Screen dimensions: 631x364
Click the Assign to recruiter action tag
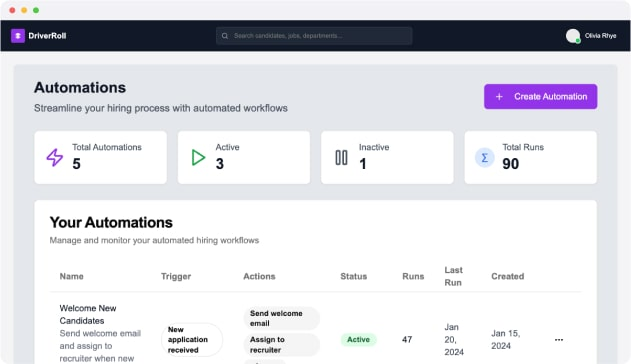(x=281, y=344)
